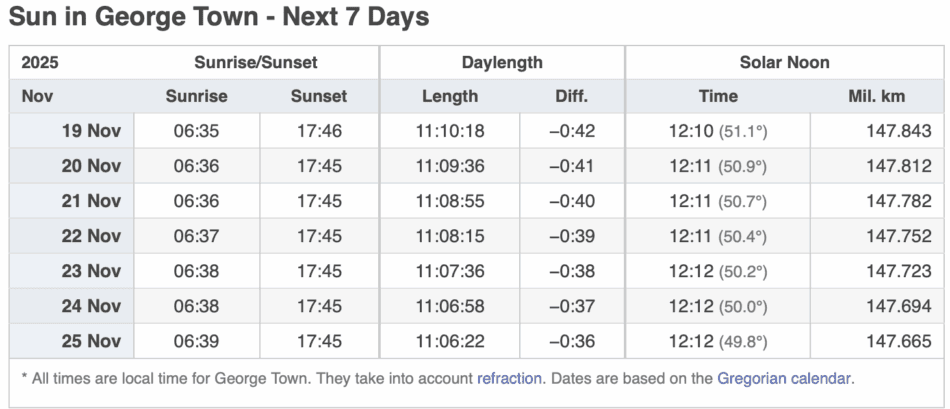Click the Mil. km column header

point(875,97)
